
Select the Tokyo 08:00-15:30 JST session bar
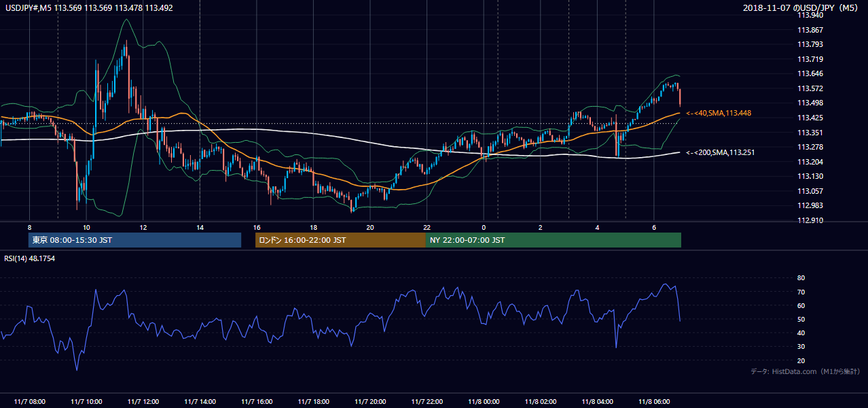tap(135, 240)
